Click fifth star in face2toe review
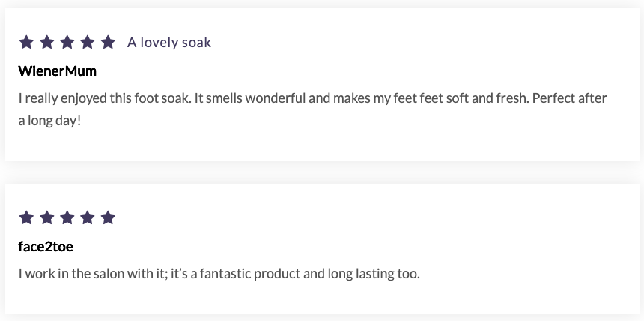 pyautogui.click(x=108, y=218)
